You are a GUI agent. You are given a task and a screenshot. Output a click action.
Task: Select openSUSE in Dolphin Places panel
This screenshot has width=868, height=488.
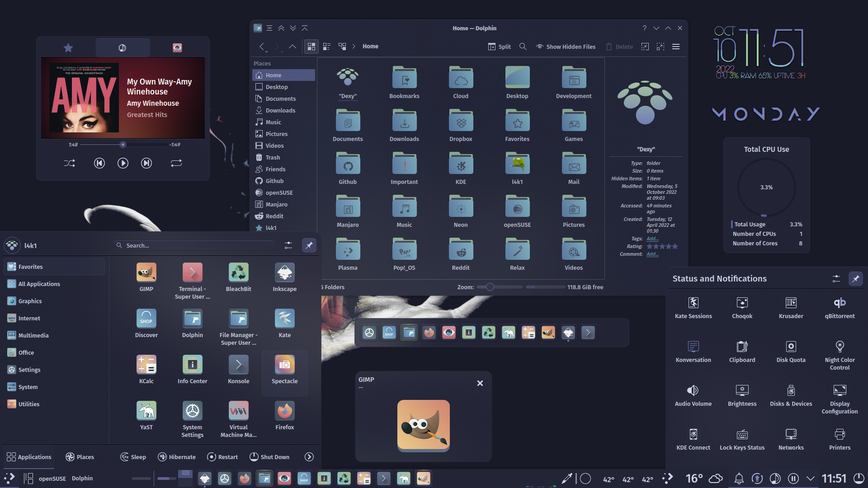coord(283,192)
